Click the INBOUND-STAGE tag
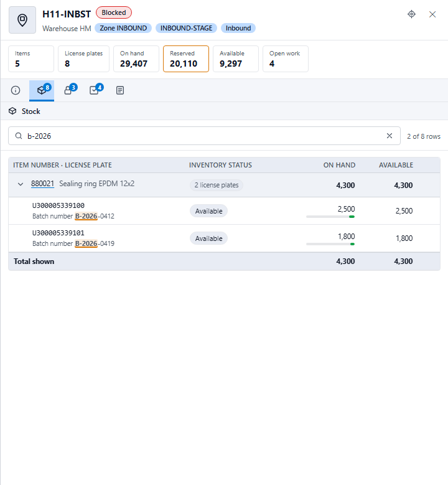Viewport: 448px width, 485px height. coord(186,28)
